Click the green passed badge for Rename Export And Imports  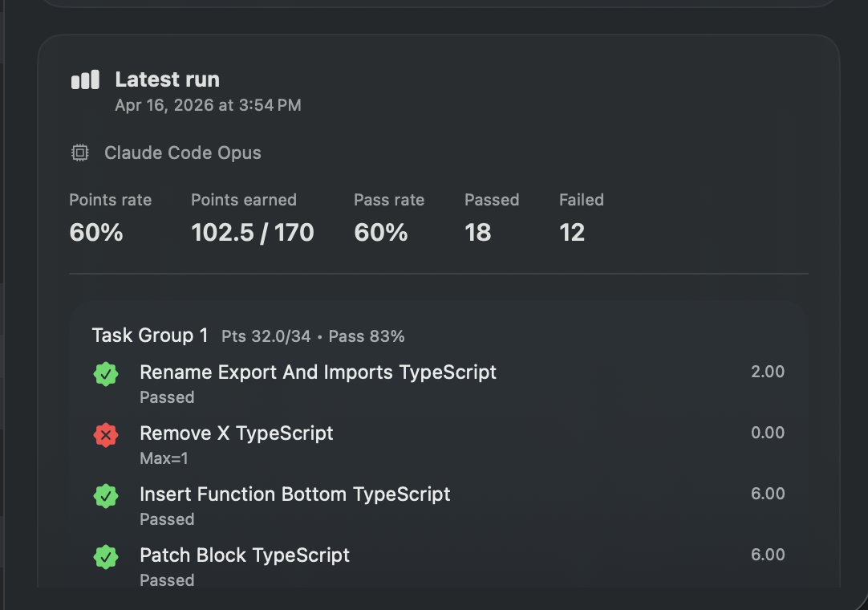(x=106, y=374)
